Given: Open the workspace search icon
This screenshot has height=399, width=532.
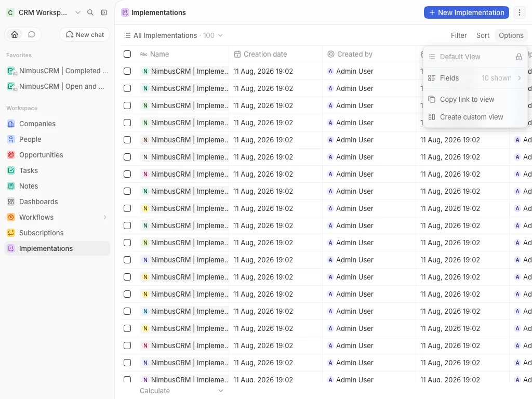Looking at the screenshot, I should 90,12.
